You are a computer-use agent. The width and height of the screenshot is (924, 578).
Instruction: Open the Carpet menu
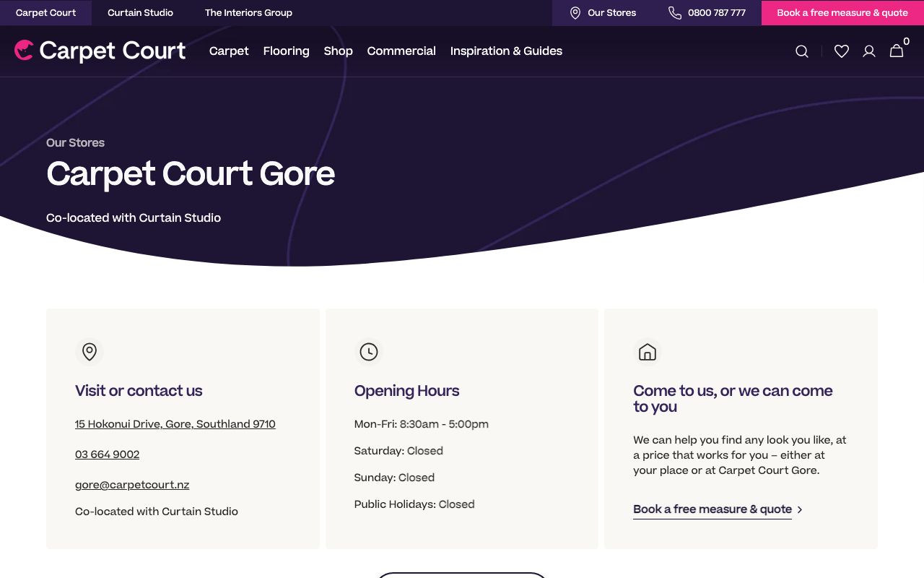tap(229, 51)
